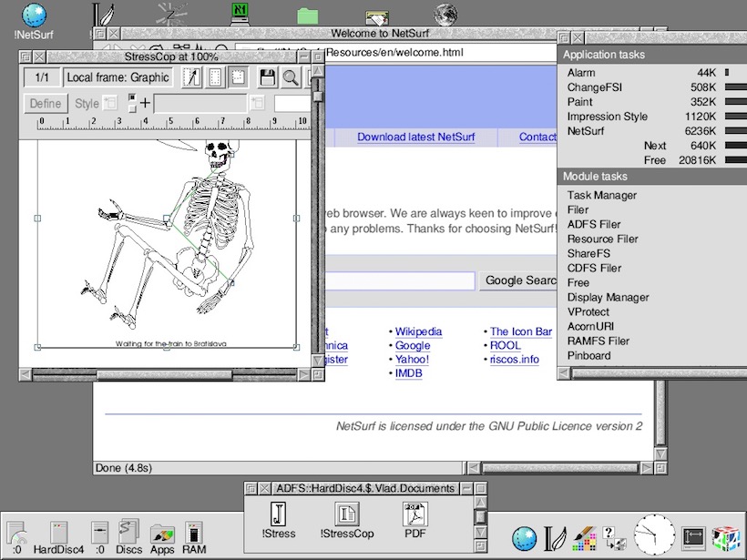Open the Yahoo! link in NetSurf page
The width and height of the screenshot is (747, 560).
pyautogui.click(x=412, y=359)
